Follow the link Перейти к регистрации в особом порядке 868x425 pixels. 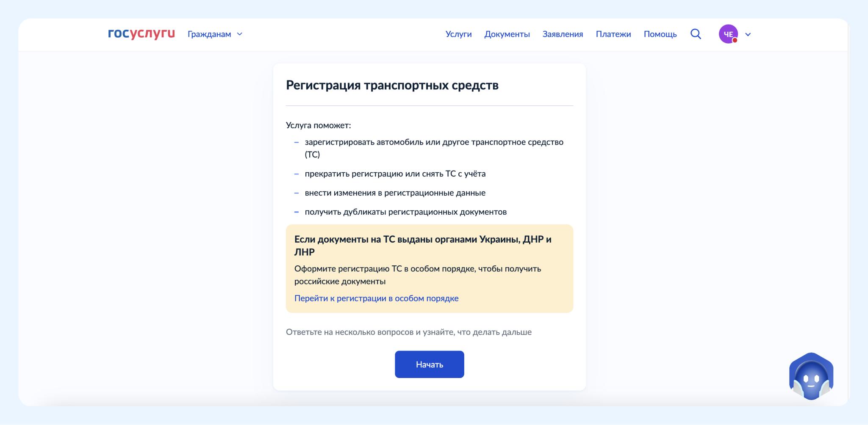coord(376,298)
